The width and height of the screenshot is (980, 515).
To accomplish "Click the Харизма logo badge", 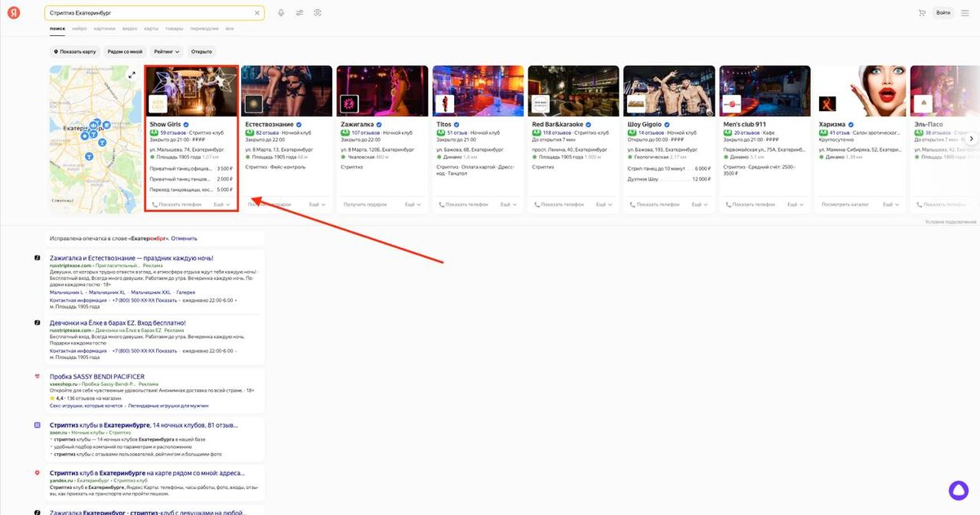I will 827,104.
